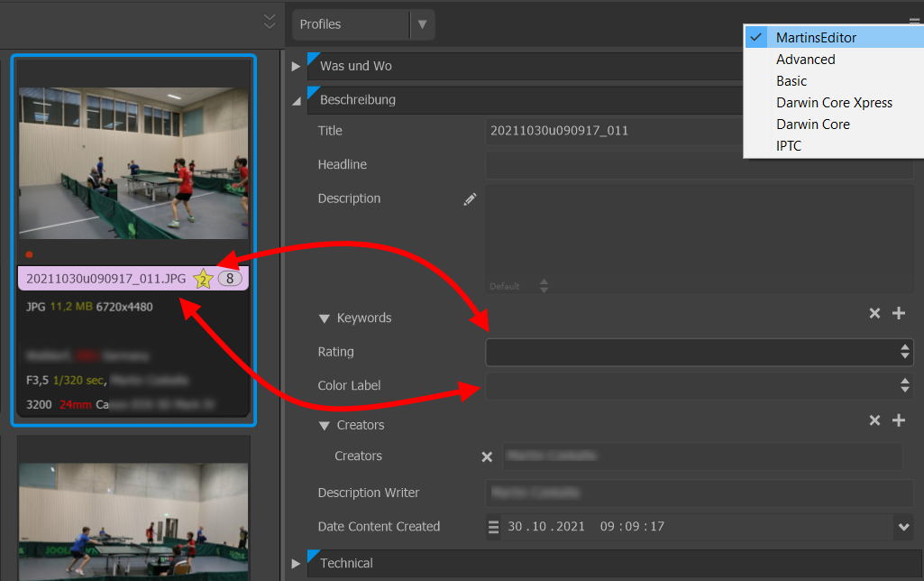Screen dimensions: 924x581
Task: Click the ISO 3200 value text
Action: click(x=39, y=405)
